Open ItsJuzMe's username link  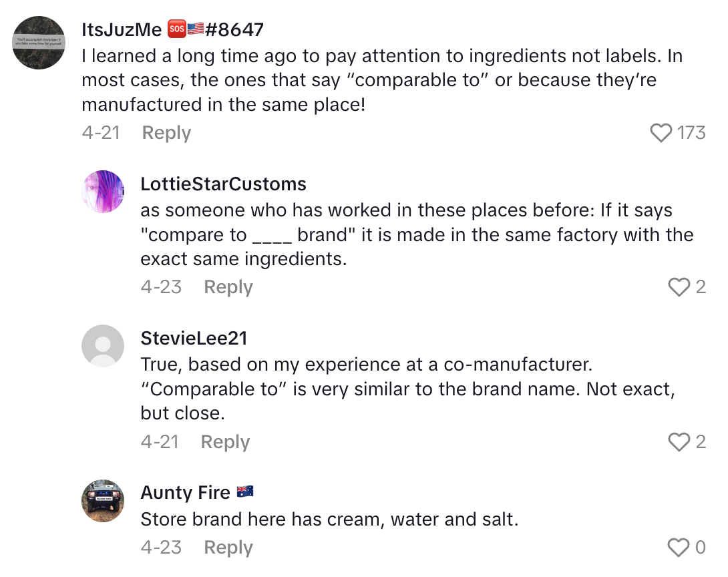pyautogui.click(x=120, y=29)
